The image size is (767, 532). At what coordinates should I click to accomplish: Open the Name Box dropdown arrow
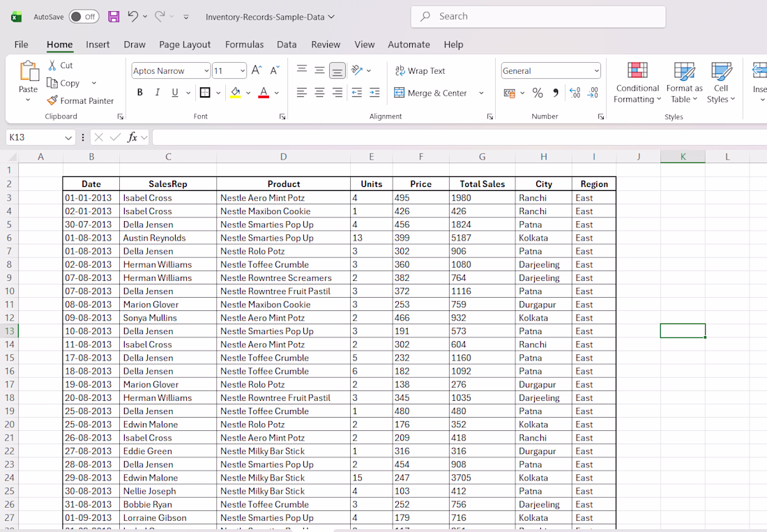(x=68, y=138)
